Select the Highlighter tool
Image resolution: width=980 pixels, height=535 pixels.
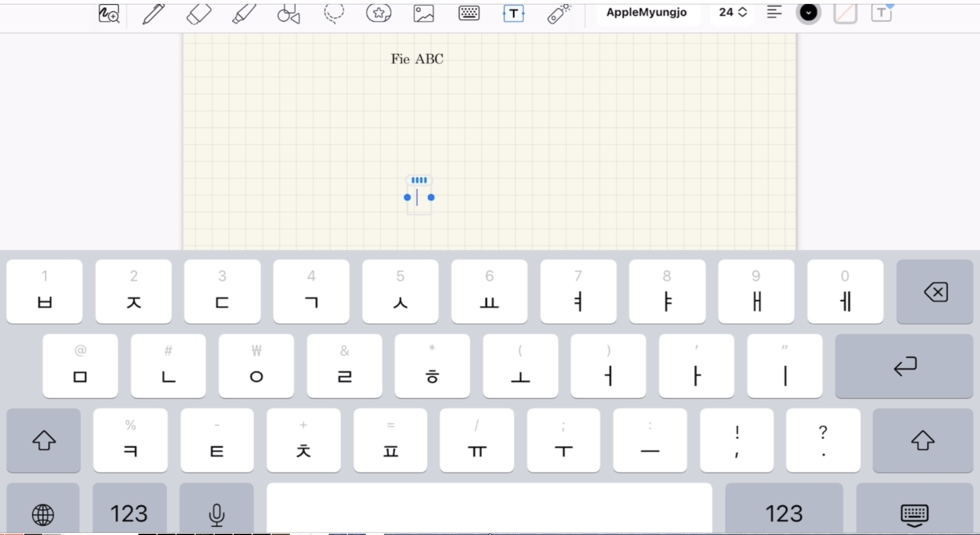point(243,14)
